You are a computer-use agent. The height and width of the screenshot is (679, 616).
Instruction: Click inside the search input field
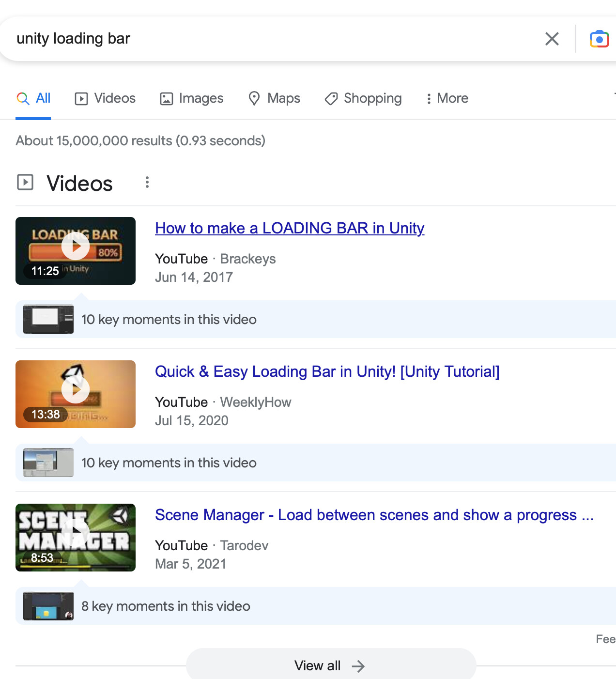242,38
